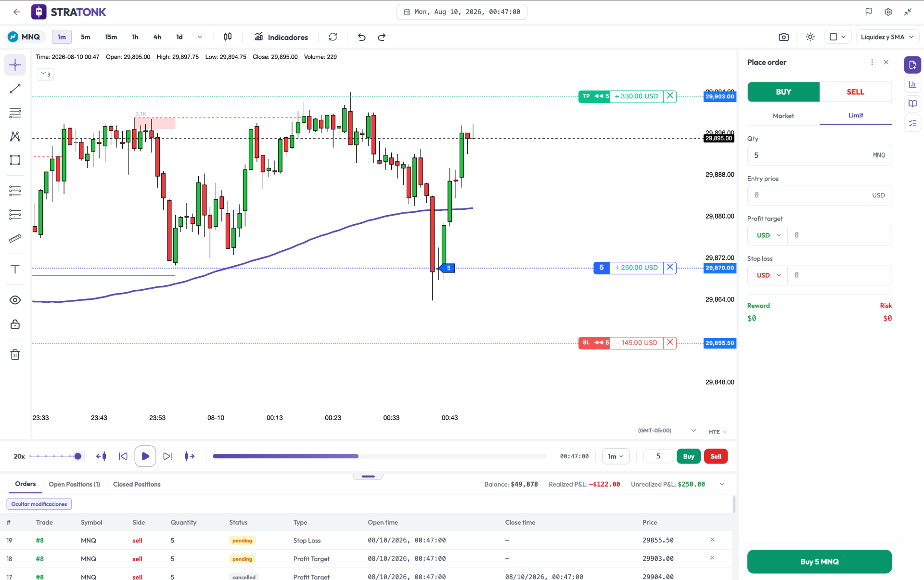Select the 5m timeframe
The image size is (924, 580).
click(x=86, y=37)
